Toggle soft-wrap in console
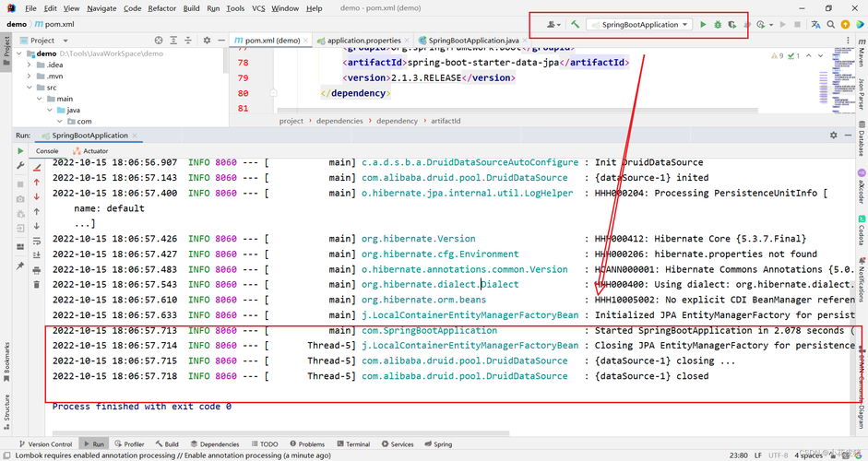This screenshot has height=461, width=868. click(37, 241)
